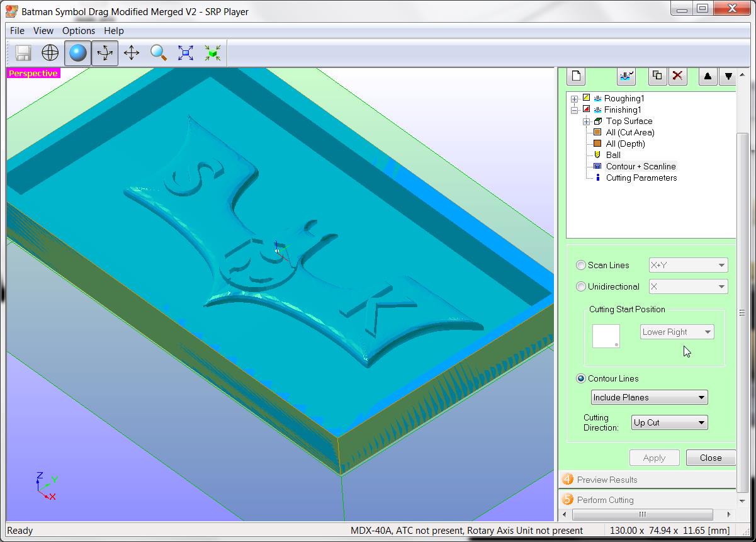This screenshot has width=756, height=542.
Task: Open the Up Cut direction dropdown
Action: click(670, 422)
